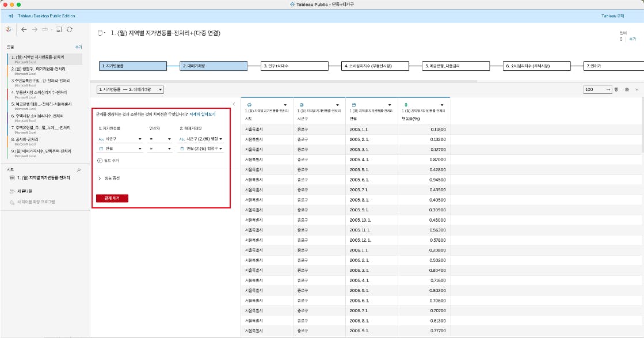Select the 4.소비심리지수 (부동산시장) table node
This screenshot has height=338, width=644.
point(375,66)
